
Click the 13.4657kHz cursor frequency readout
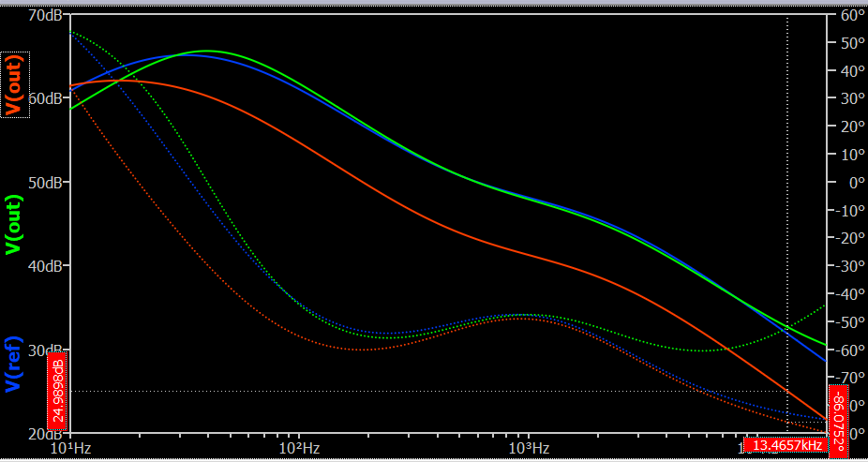point(786,445)
